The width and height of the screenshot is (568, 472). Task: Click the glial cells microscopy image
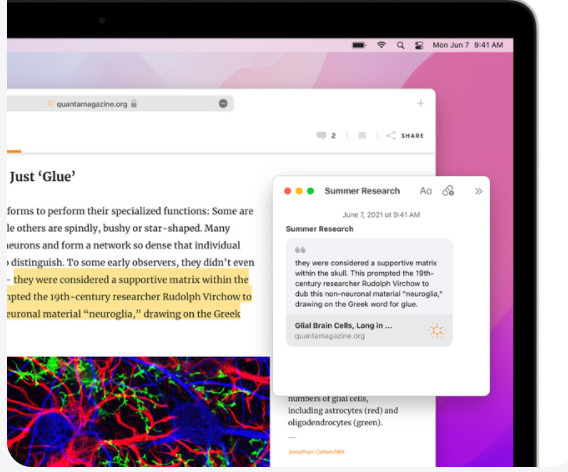click(138, 412)
